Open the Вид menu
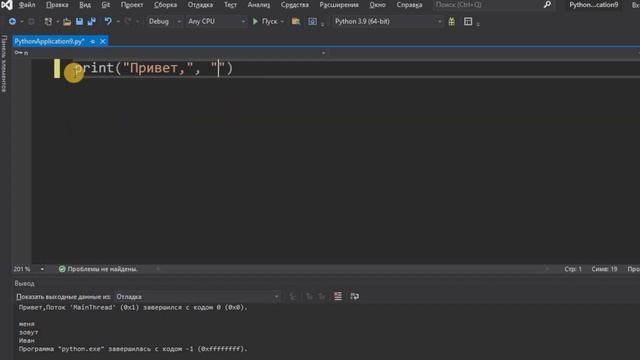 pos(85,5)
